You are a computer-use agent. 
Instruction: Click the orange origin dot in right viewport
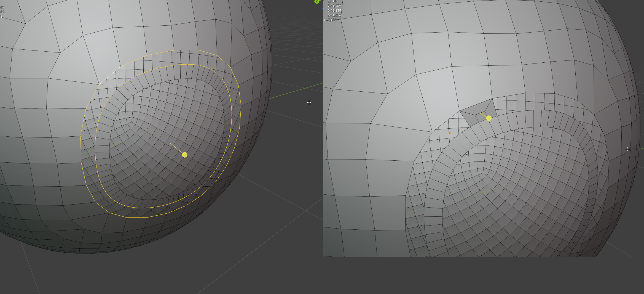pos(450,133)
